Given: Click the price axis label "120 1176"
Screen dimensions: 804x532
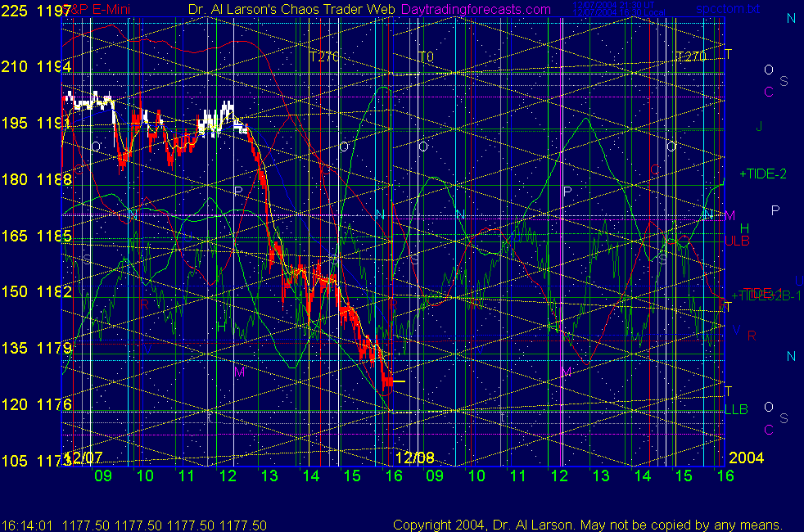Looking at the screenshot, I should [36, 404].
